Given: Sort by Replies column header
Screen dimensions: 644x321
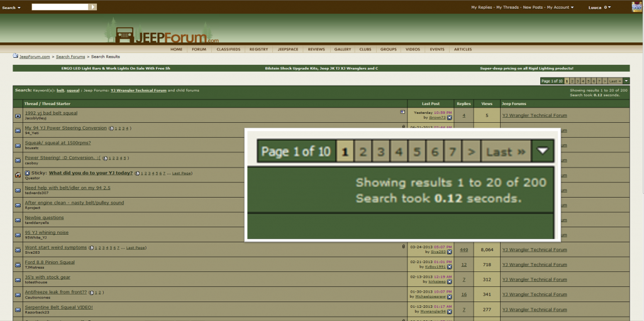Looking at the screenshot, I should tap(464, 104).
